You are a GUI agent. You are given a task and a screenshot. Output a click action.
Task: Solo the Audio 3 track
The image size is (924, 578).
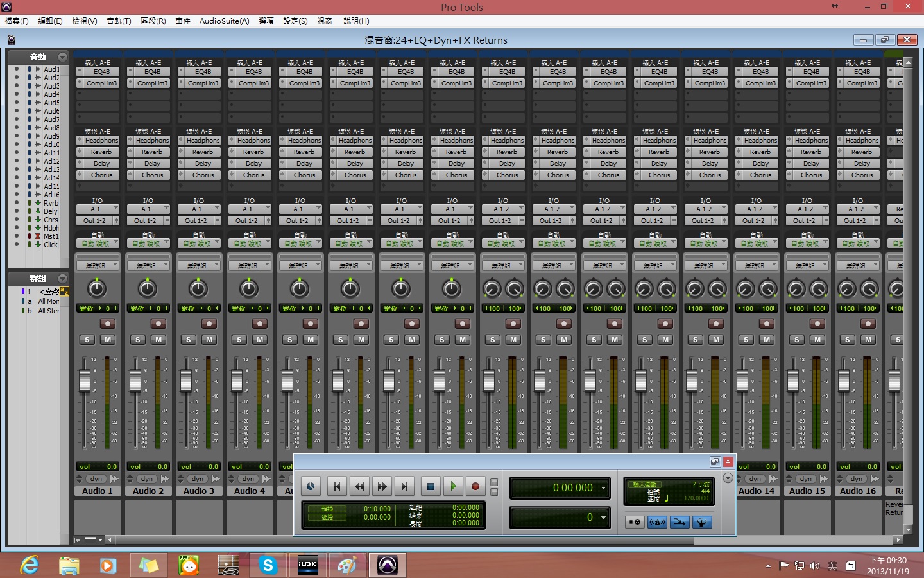189,340
